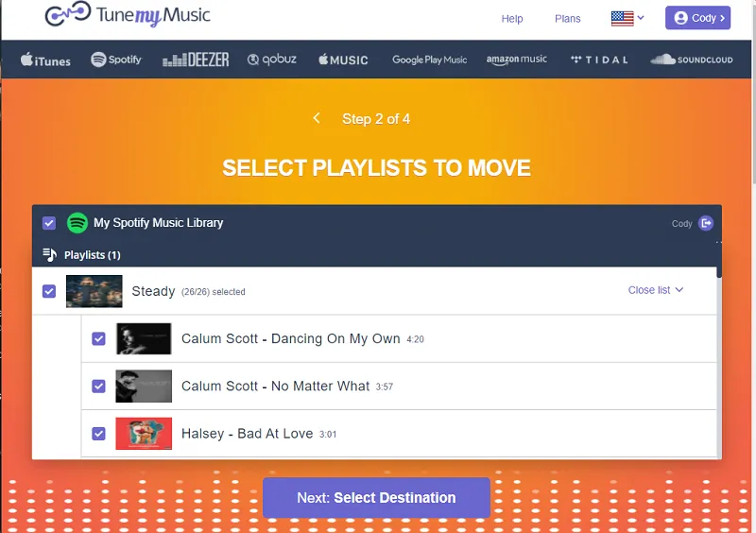
Task: Click Next: Select Destination button
Action: (376, 497)
